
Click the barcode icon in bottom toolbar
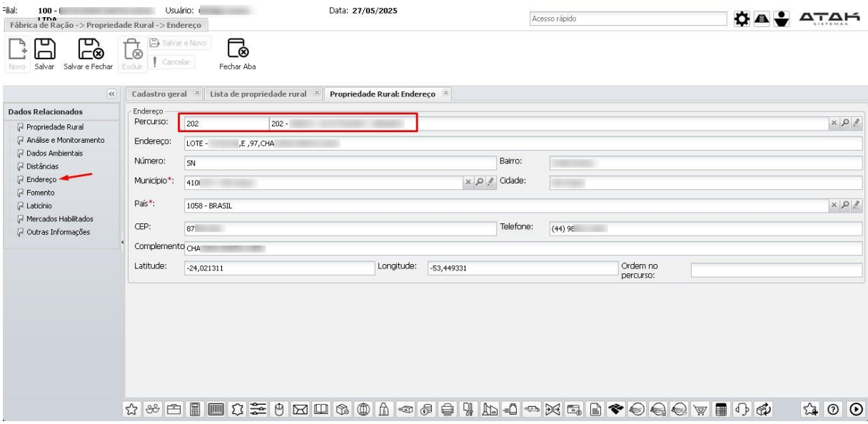tap(216, 410)
